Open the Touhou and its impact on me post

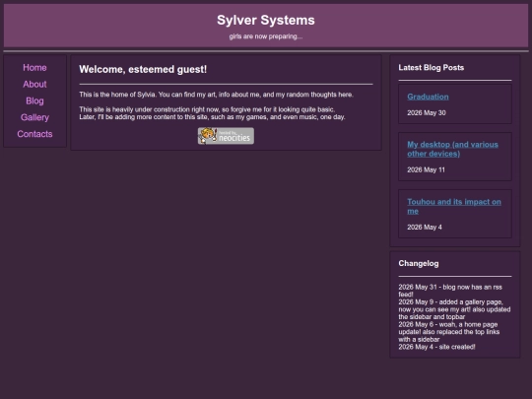pyautogui.click(x=454, y=206)
